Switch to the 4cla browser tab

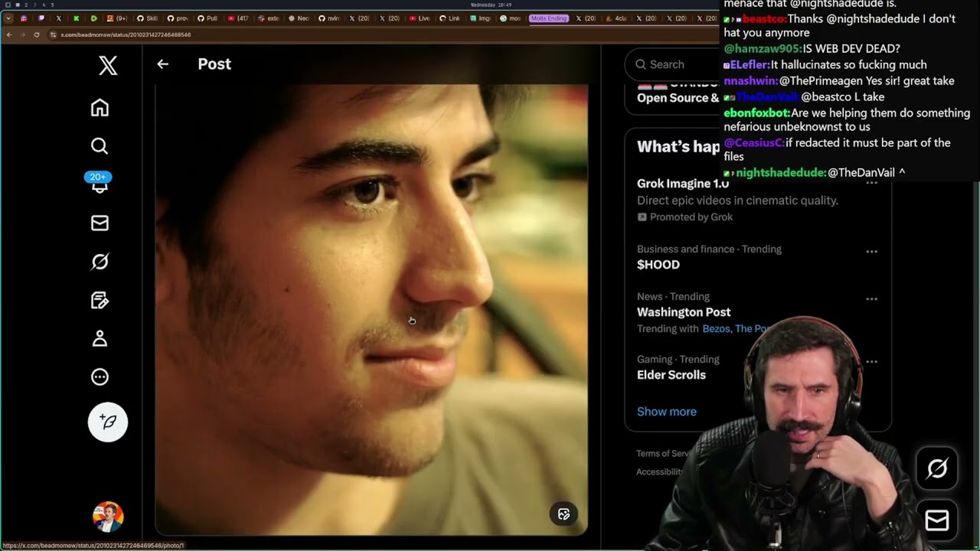pyautogui.click(x=616, y=18)
